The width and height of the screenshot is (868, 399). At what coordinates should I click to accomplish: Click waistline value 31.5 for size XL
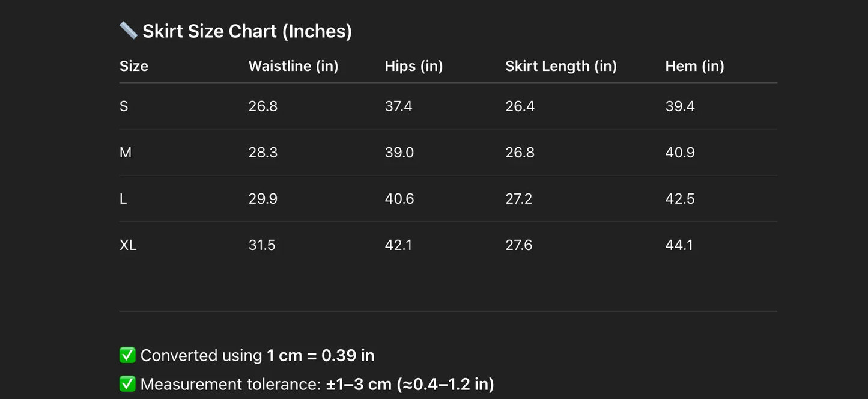tap(262, 245)
